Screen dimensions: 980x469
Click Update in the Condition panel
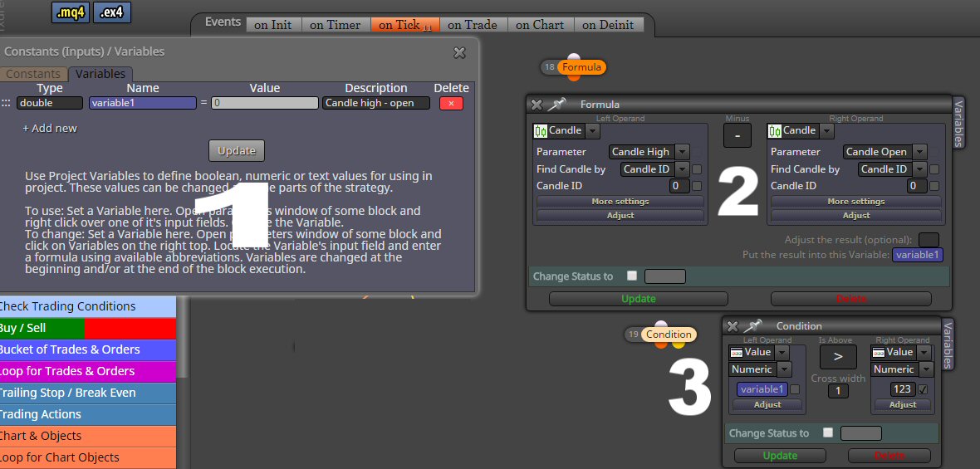pyautogui.click(x=780, y=455)
